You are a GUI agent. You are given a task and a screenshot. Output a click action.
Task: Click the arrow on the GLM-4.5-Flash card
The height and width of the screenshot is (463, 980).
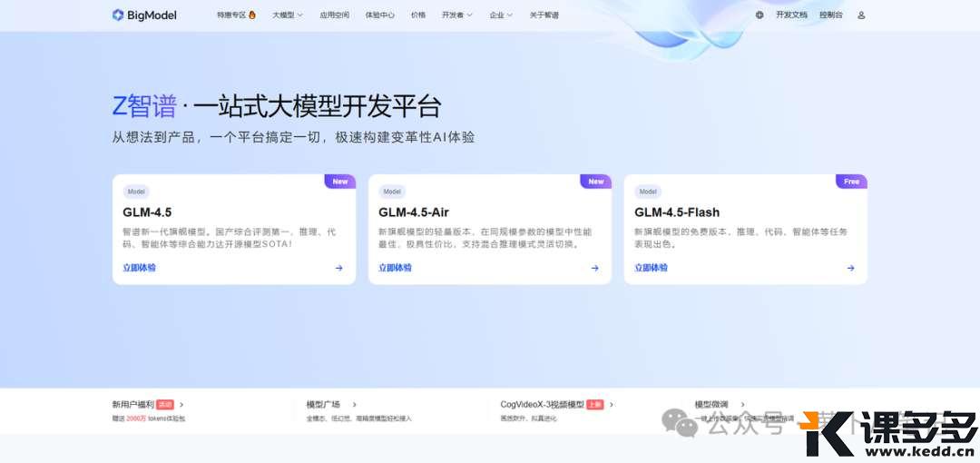pyautogui.click(x=850, y=268)
